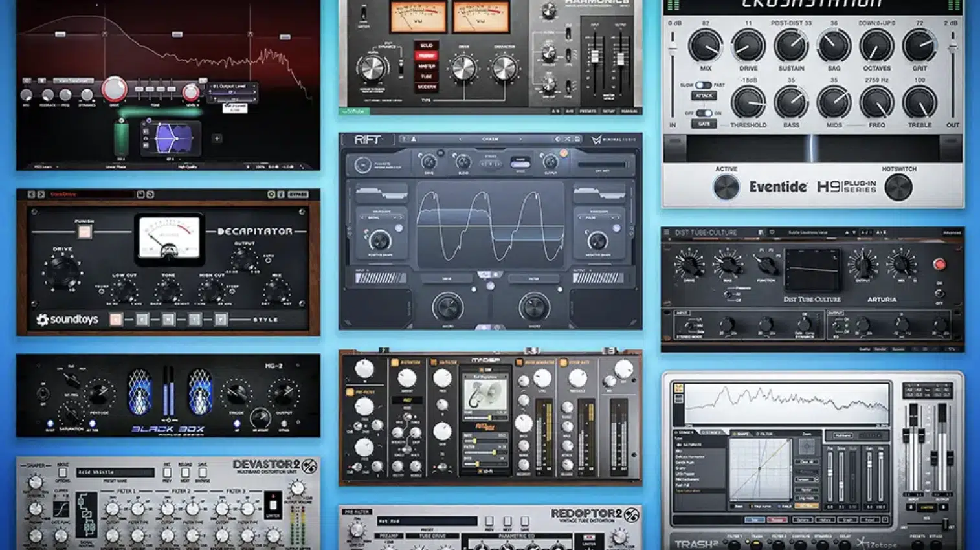
Task: Select Decapitator style P button
Action: pos(221,320)
